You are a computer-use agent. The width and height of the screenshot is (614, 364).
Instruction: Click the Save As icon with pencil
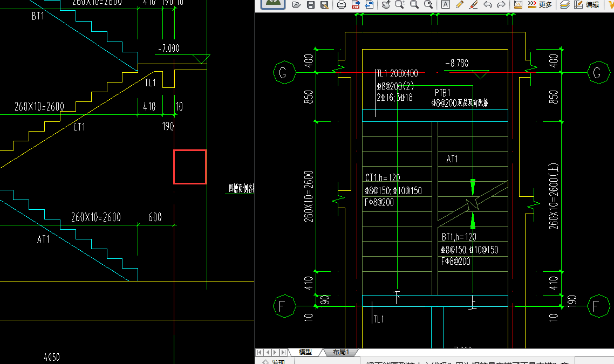point(324,5)
